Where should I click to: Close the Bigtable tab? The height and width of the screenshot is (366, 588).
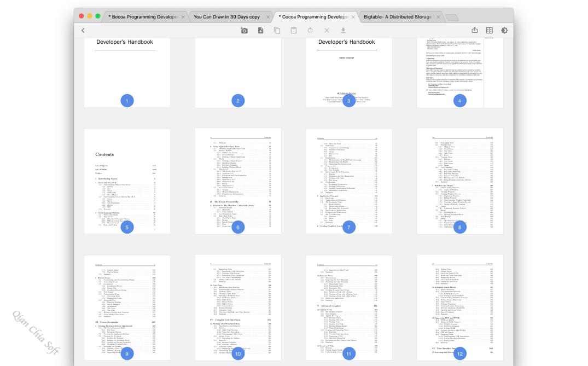coord(438,17)
